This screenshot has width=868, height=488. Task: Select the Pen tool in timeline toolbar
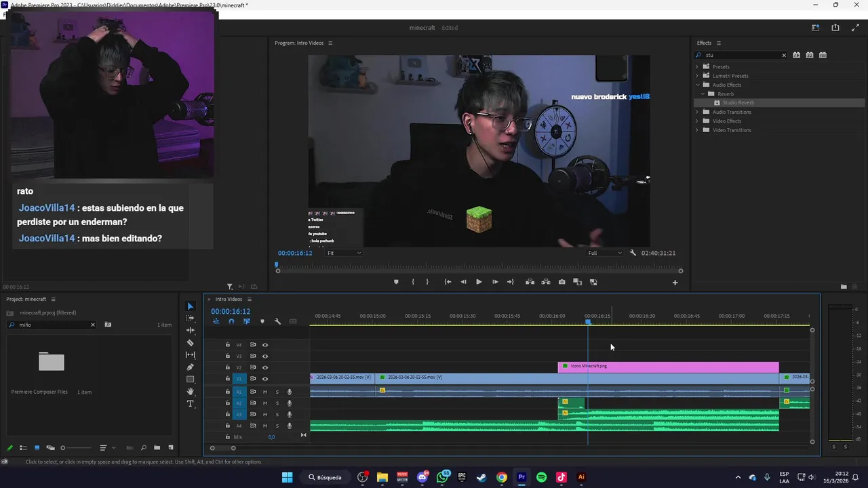(x=190, y=367)
